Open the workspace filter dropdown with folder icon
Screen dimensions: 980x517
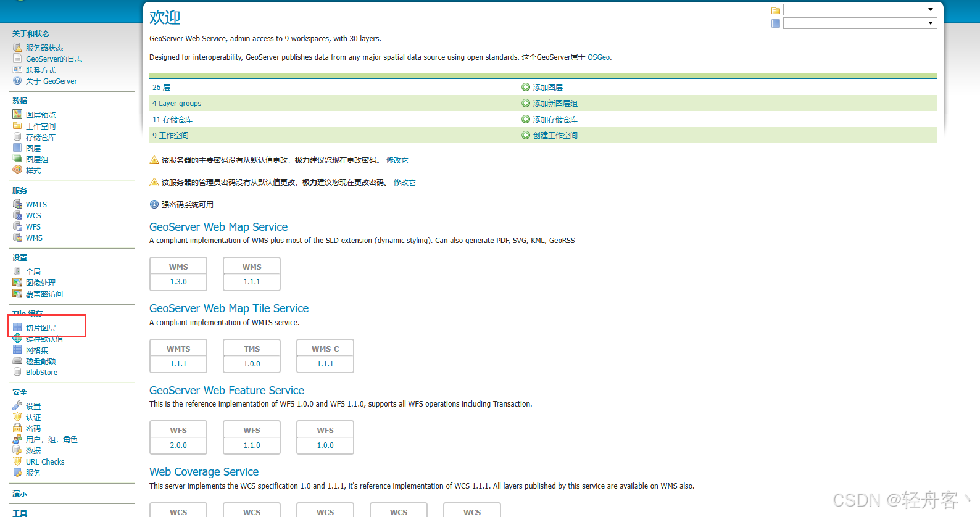tap(860, 10)
